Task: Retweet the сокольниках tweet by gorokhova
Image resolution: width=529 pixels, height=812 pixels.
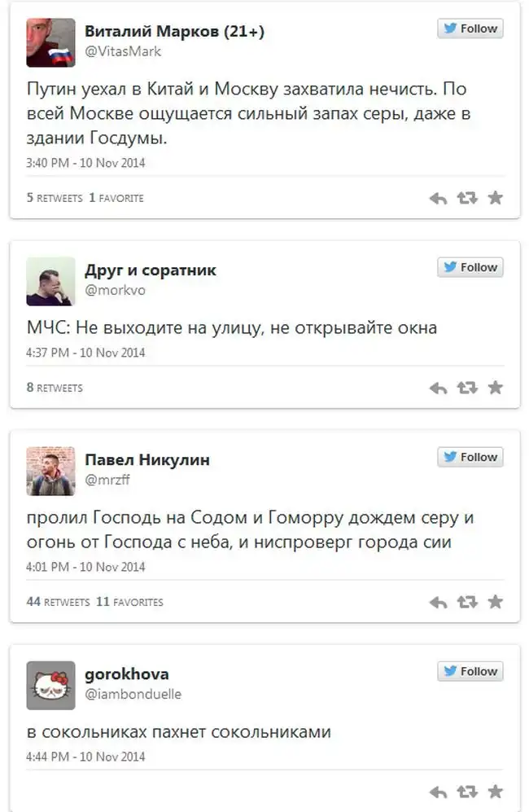Action: (467, 792)
